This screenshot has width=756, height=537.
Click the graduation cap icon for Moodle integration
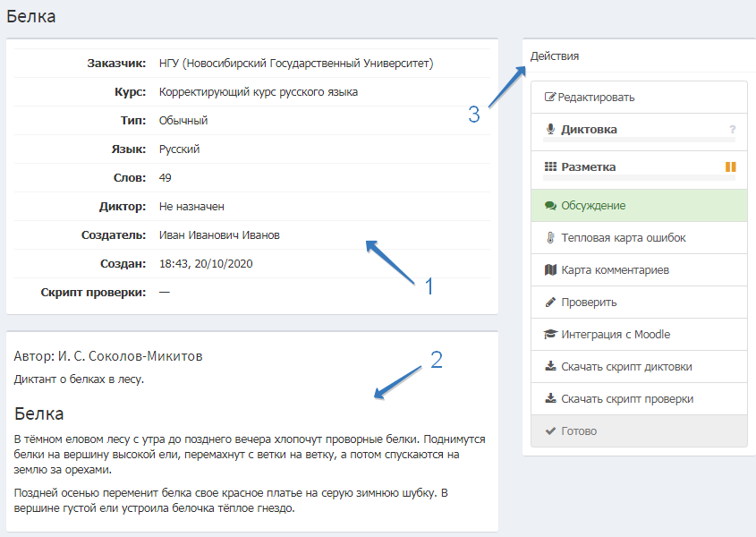click(x=550, y=335)
